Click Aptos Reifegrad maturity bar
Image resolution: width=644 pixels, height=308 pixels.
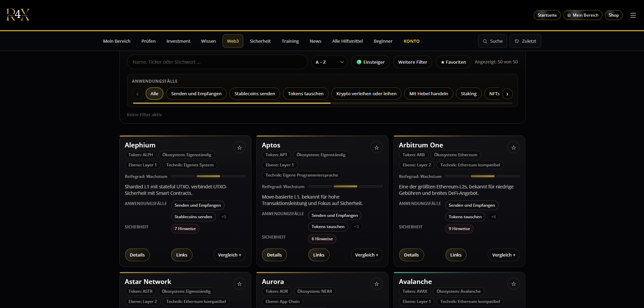(346, 186)
